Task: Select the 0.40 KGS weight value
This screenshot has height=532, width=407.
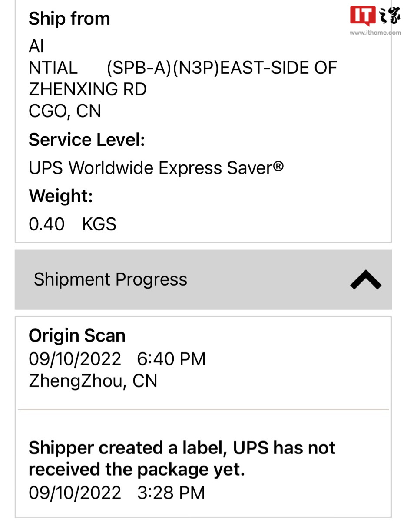Action: coord(73,224)
